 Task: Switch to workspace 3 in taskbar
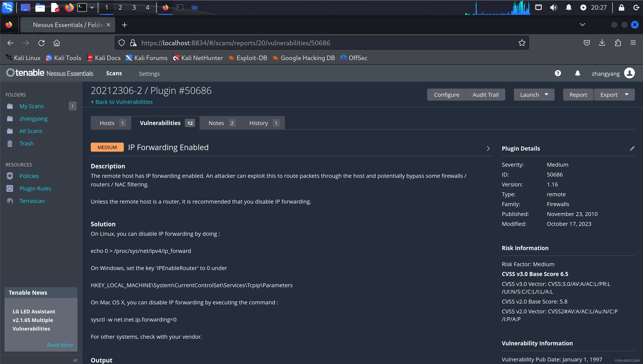tap(134, 8)
